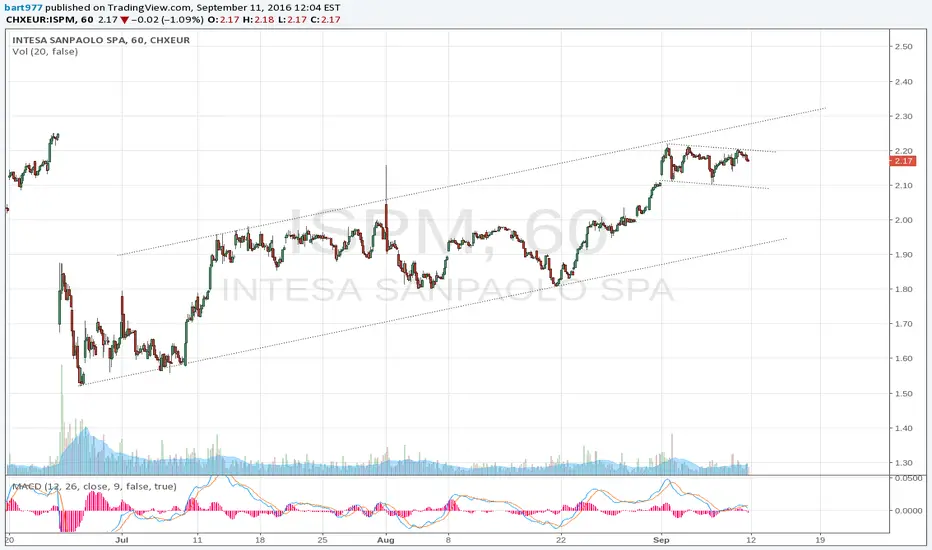Click the 8 date label on the time axis
The width and height of the screenshot is (932, 550).
pyautogui.click(x=448, y=540)
